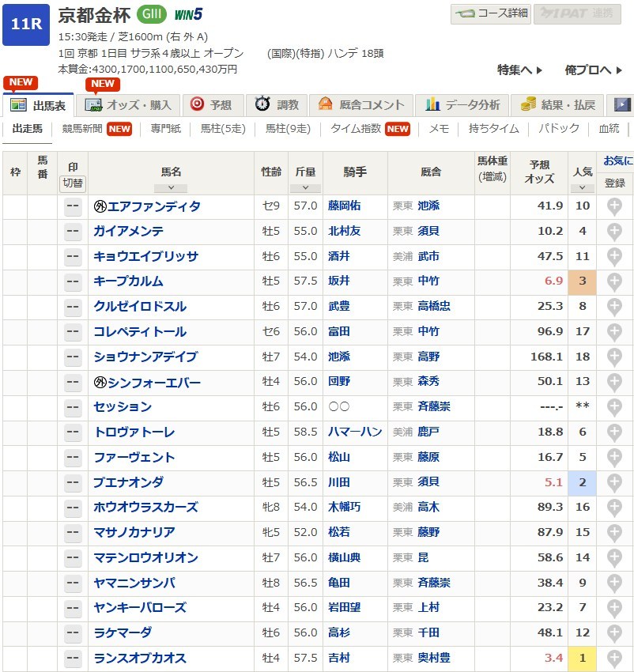Open the 馬柱(5走) sub-tab

click(223, 129)
